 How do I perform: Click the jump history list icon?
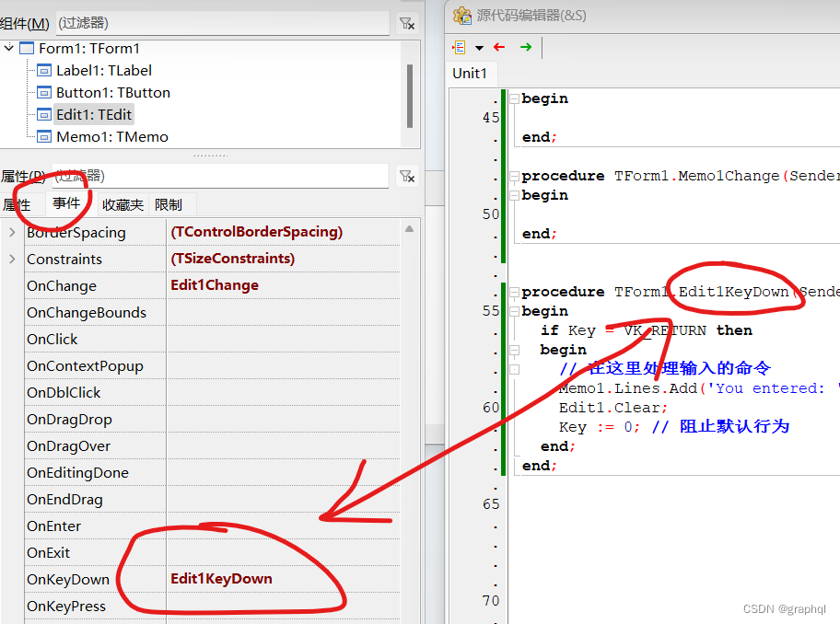[459, 48]
